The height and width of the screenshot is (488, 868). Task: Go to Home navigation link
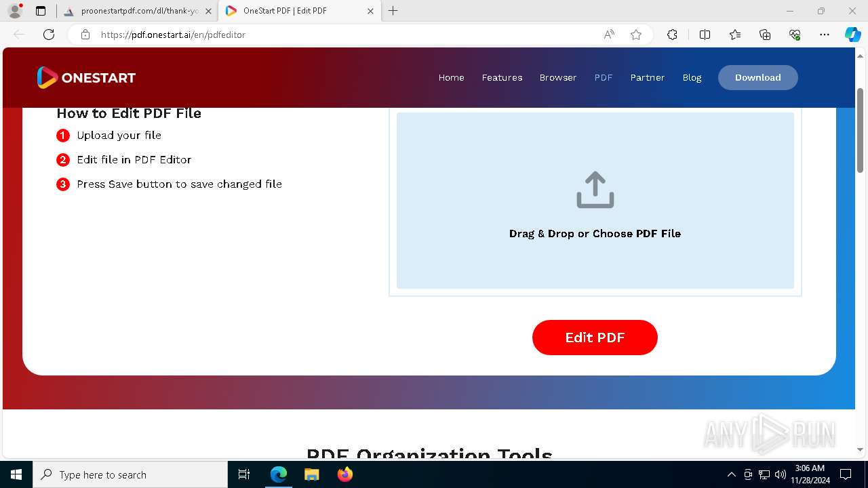(452, 78)
